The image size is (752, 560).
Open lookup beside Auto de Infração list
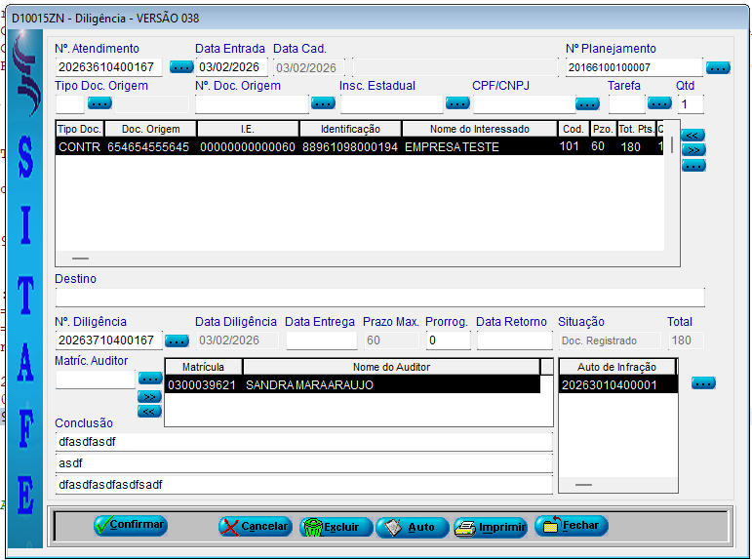703,383
